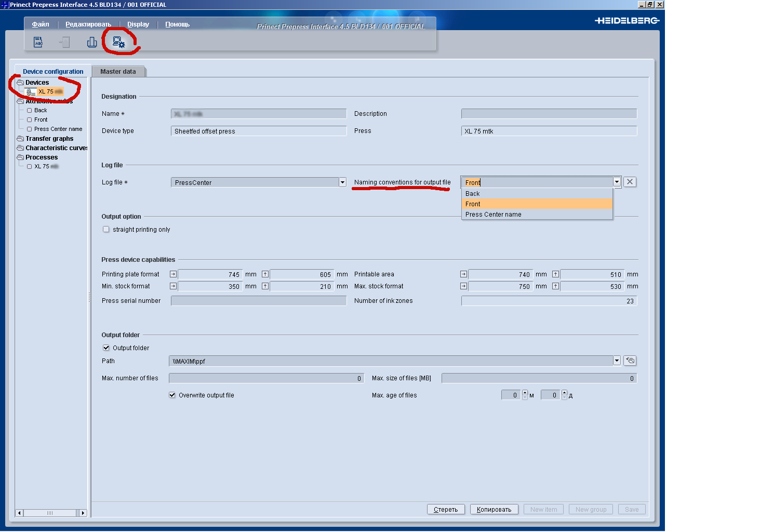760x532 pixels.
Task: Click the folder browse icon beside Path
Action: (630, 361)
